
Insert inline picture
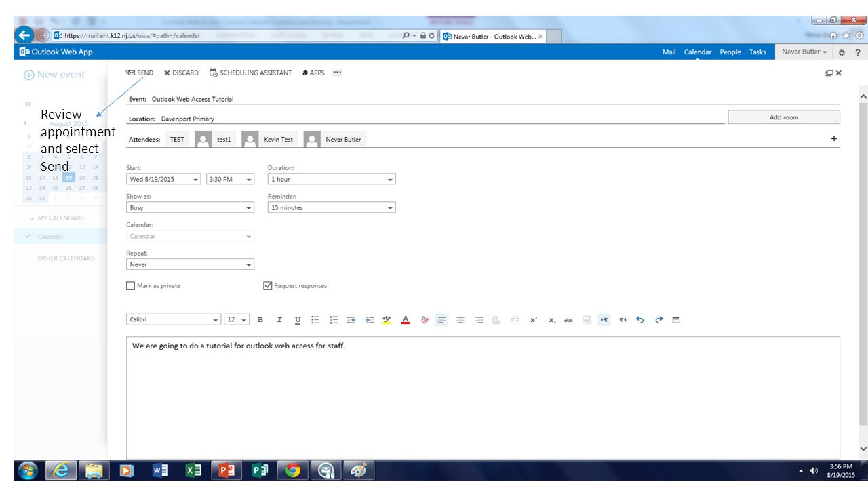(587, 320)
